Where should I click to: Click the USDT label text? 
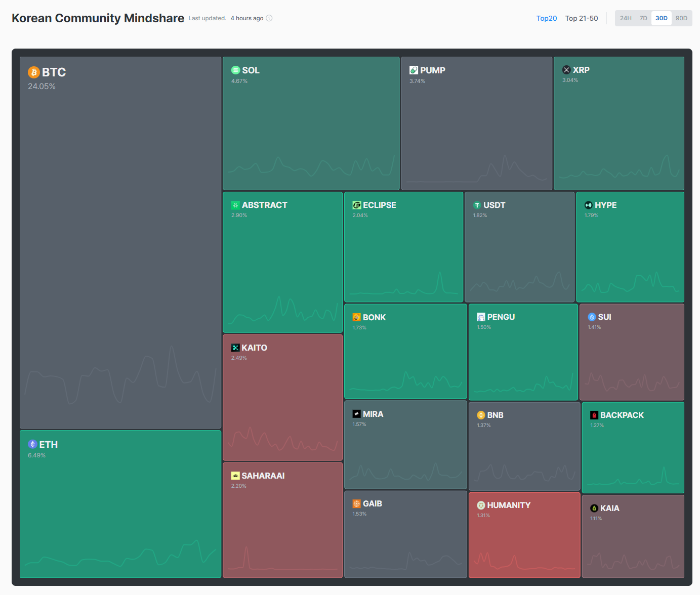(x=495, y=205)
